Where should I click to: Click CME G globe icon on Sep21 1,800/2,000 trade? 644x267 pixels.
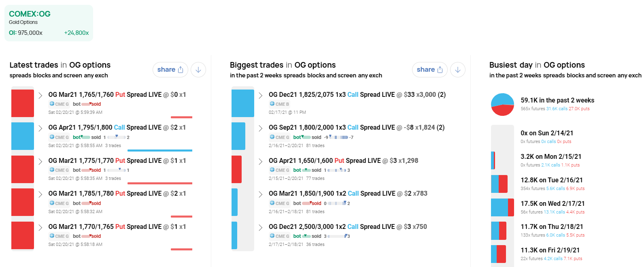272,137
